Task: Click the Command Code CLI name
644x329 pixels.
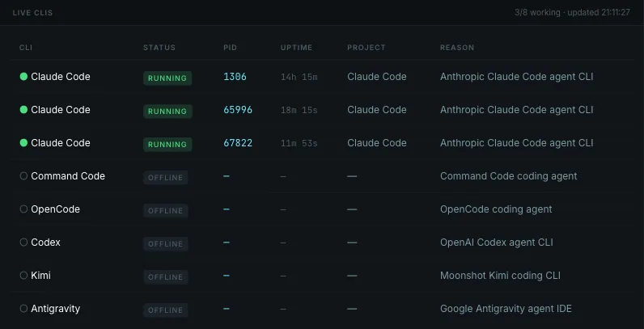Action: 68,176
